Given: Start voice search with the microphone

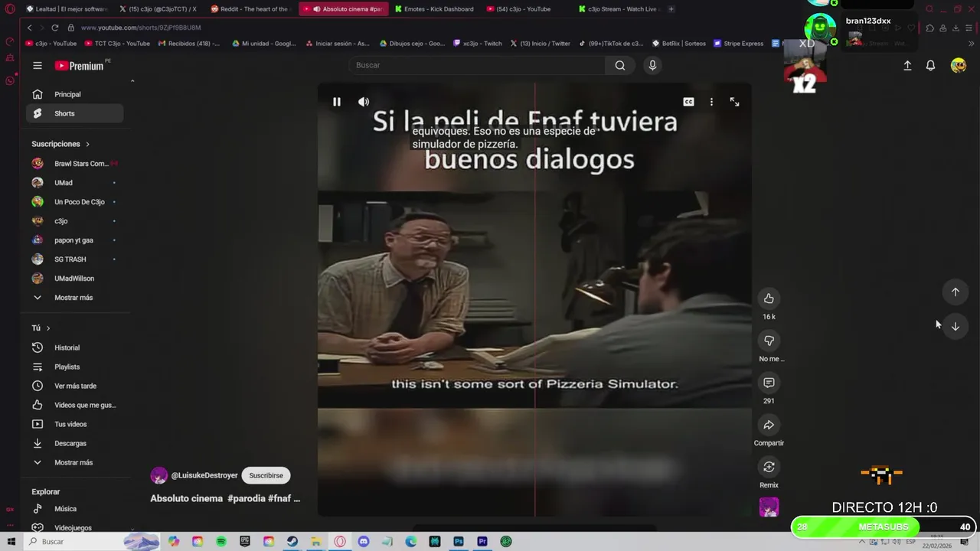Looking at the screenshot, I should pos(652,65).
